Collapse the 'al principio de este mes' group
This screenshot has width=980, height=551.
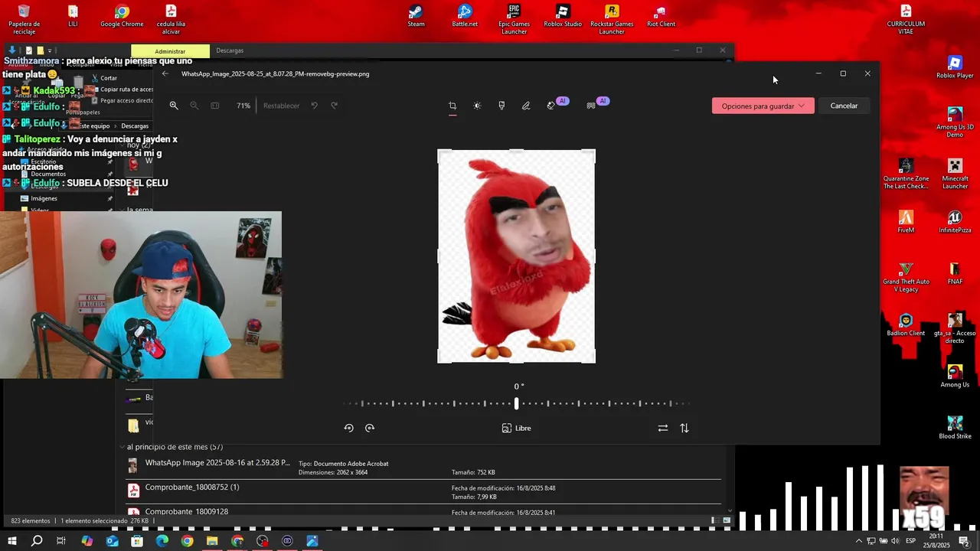click(x=122, y=446)
